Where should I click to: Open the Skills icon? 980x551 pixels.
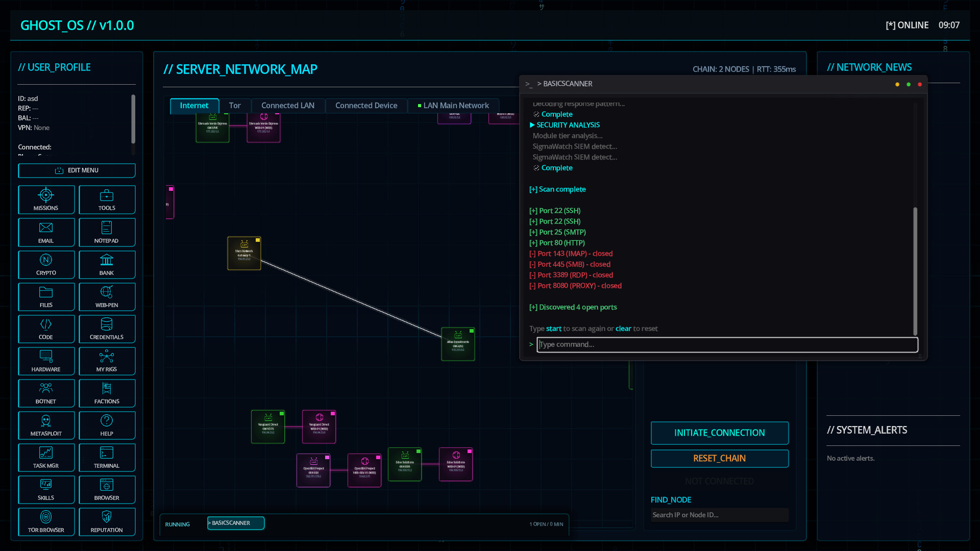pos(46,489)
